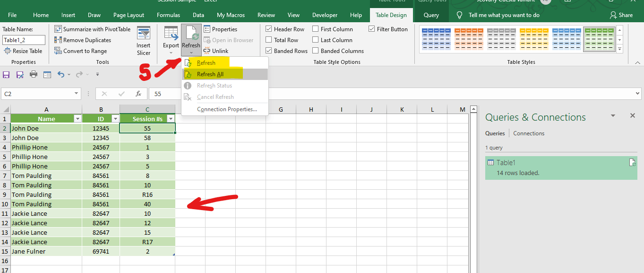644x273 pixels.
Task: Click the Print icon in quick access toolbar
Action: [34, 74]
